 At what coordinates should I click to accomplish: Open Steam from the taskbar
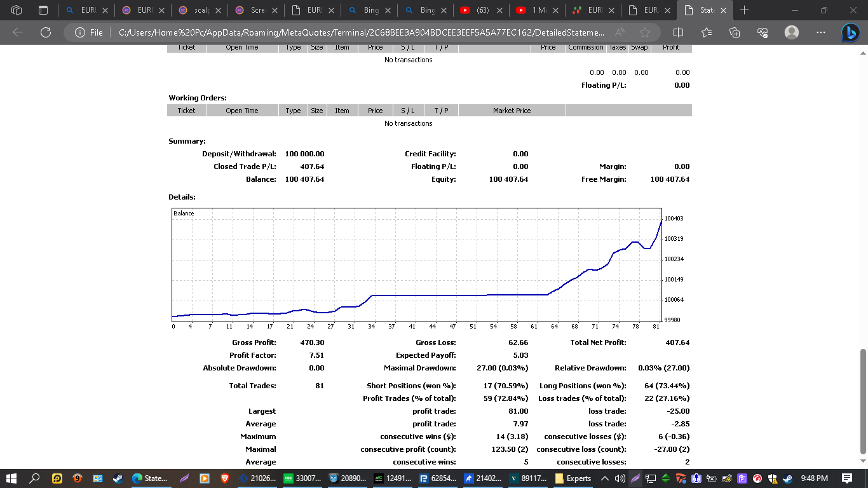click(118, 478)
